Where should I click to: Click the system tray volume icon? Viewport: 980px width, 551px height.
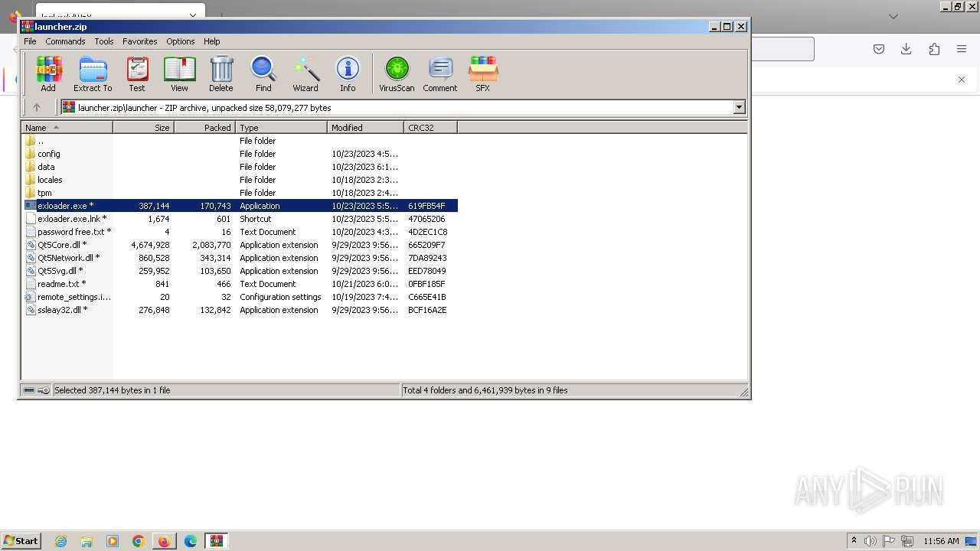(871, 541)
